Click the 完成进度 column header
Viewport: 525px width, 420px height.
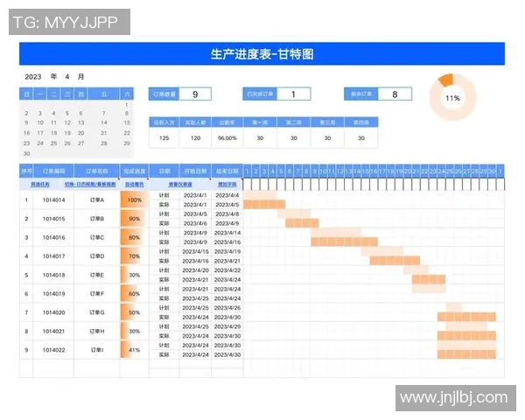coord(134,171)
